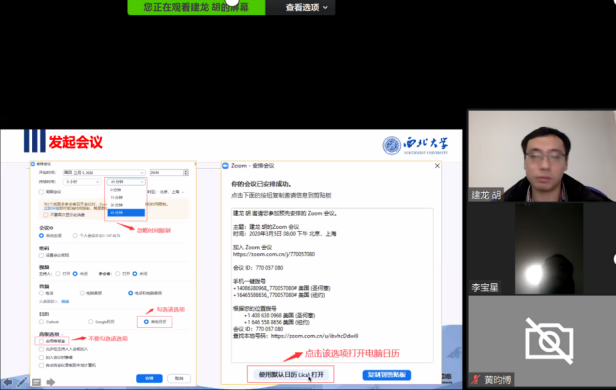Check the first checkbox under advanced options
This screenshot has height=390, width=616.
[41, 341]
